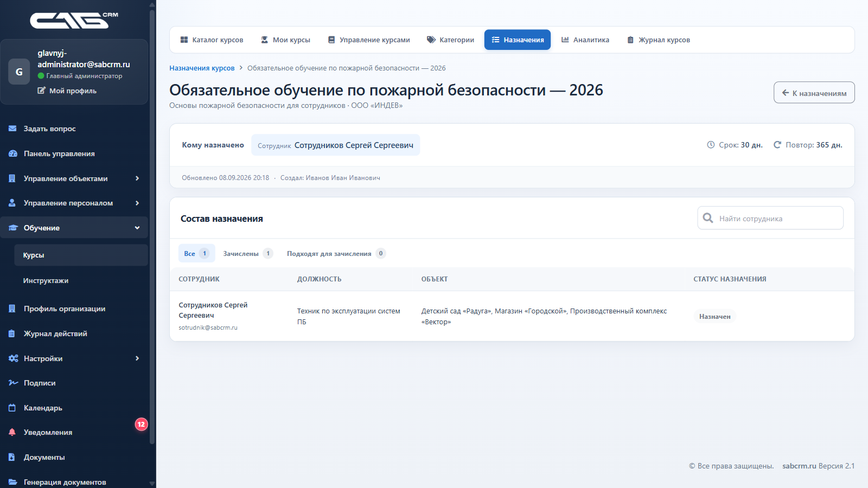Open the Журнал курсов tab
The image size is (868, 488).
[658, 40]
